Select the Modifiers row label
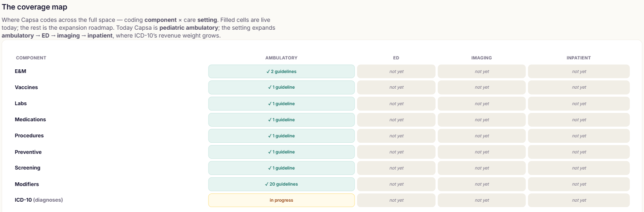 27,184
